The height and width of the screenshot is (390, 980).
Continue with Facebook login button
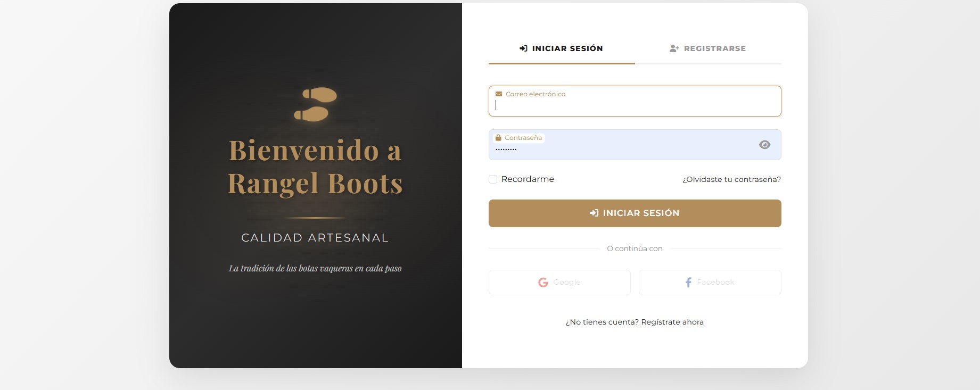point(710,283)
